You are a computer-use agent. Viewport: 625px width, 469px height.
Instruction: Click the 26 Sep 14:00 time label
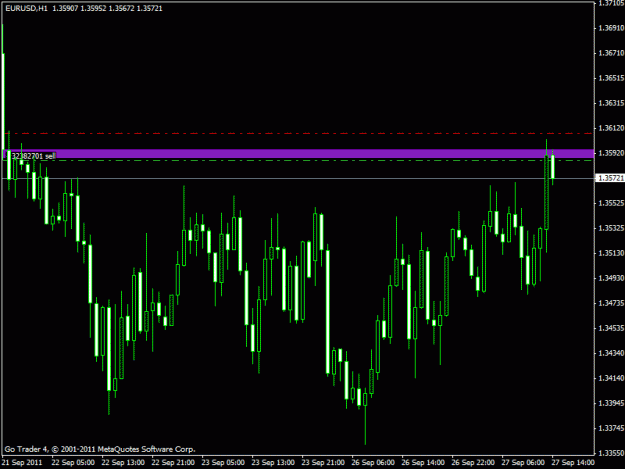coord(423,463)
